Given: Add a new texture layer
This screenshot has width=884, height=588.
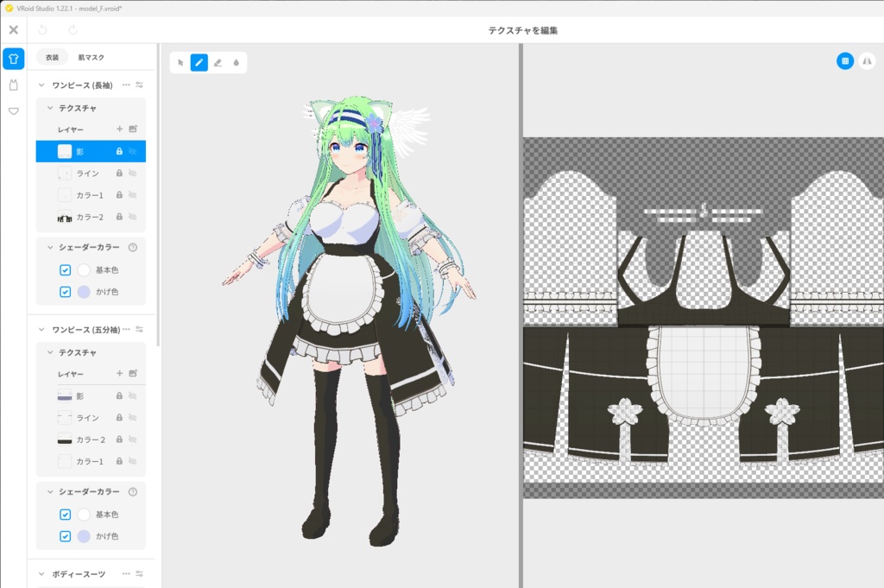Looking at the screenshot, I should [118, 128].
